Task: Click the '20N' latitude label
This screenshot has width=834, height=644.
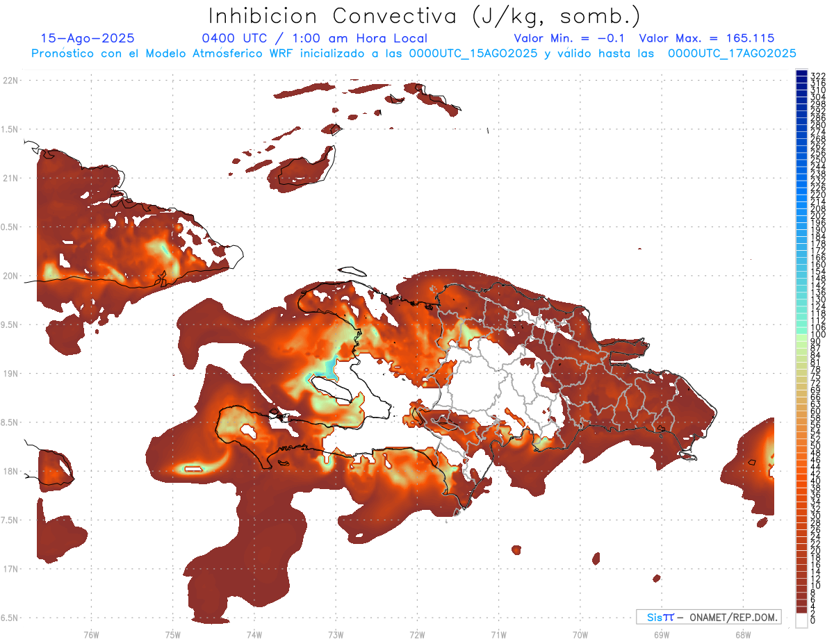Action: [x=10, y=276]
